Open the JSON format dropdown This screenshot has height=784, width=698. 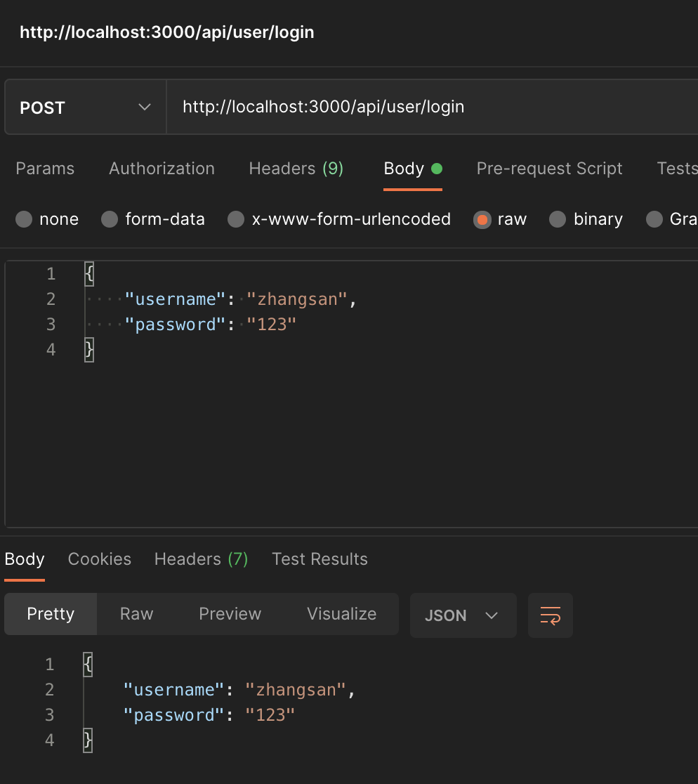point(463,615)
